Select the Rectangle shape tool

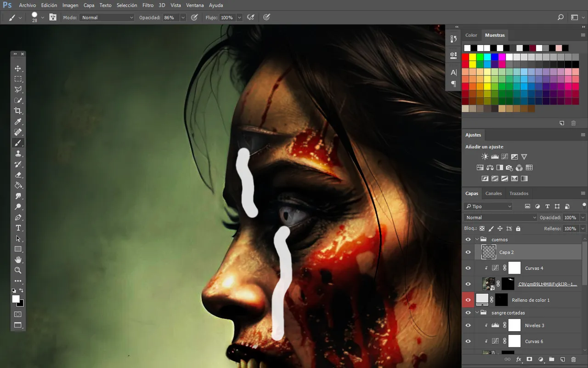click(x=18, y=249)
